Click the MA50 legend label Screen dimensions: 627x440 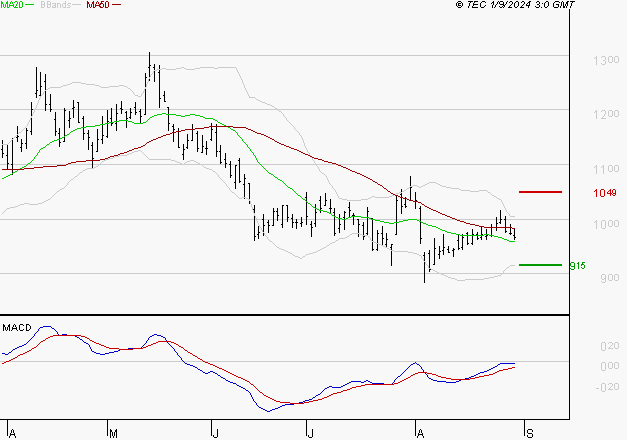98,5
